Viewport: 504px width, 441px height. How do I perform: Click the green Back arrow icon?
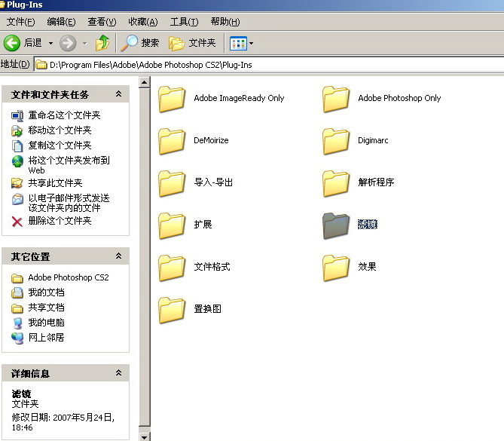point(12,43)
